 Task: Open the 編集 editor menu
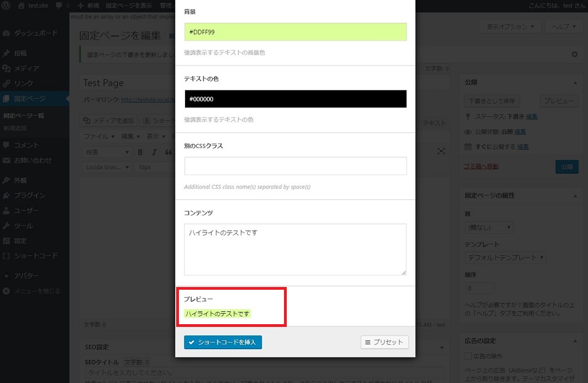pos(131,137)
